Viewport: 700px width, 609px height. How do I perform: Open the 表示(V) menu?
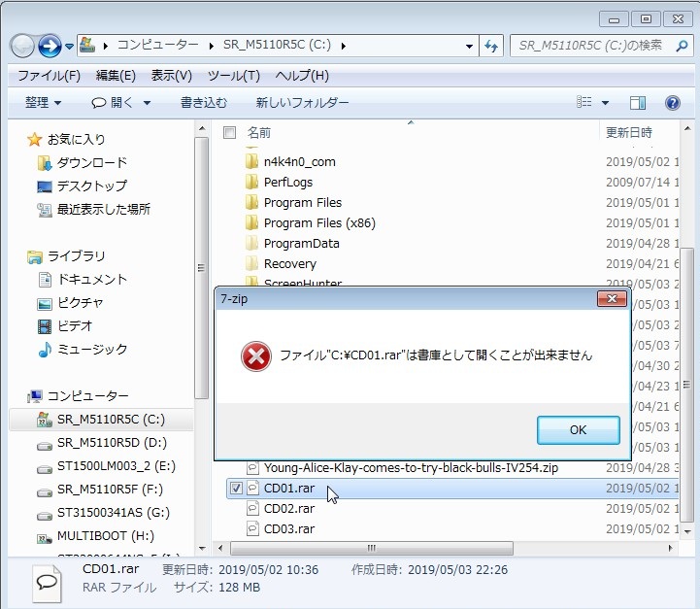(x=172, y=76)
